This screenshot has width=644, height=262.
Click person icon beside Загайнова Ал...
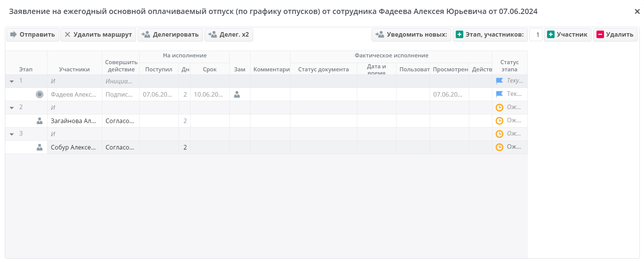(40, 121)
